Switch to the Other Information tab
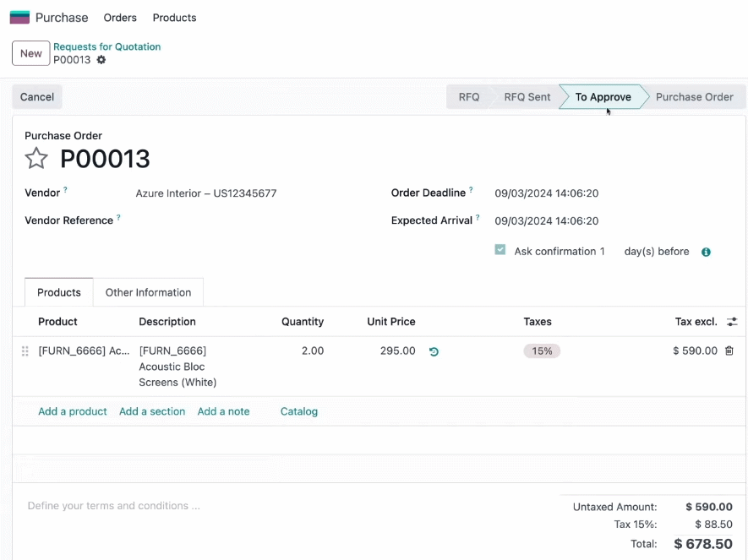 click(149, 292)
